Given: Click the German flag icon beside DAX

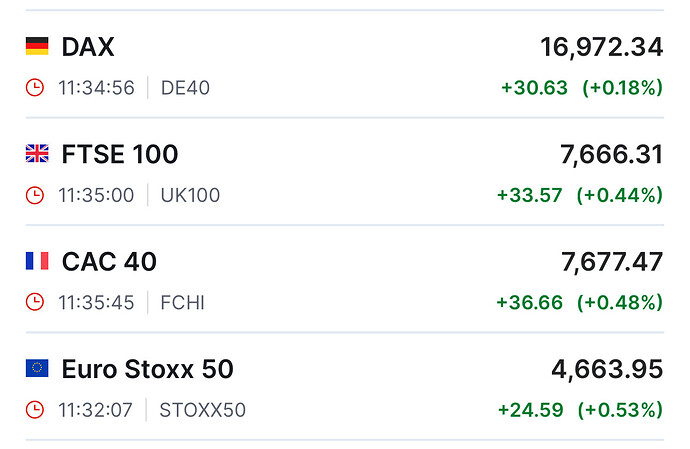Looking at the screenshot, I should tap(37, 46).
